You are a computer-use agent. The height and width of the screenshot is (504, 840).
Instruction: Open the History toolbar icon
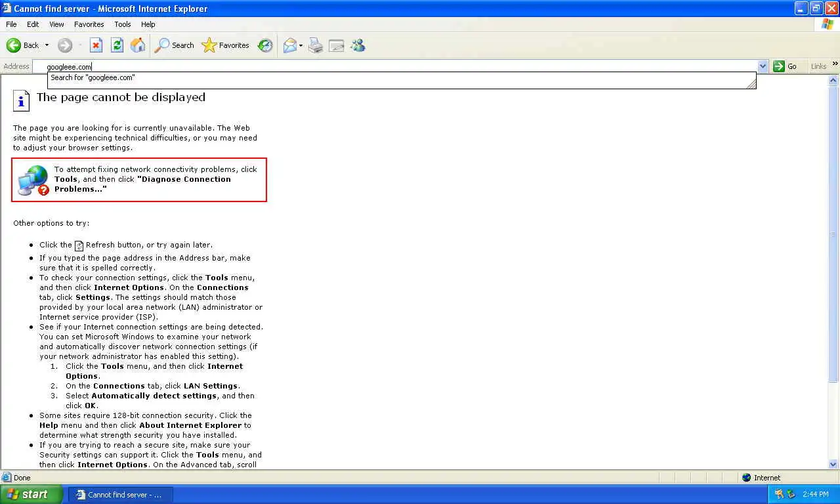pyautogui.click(x=265, y=45)
